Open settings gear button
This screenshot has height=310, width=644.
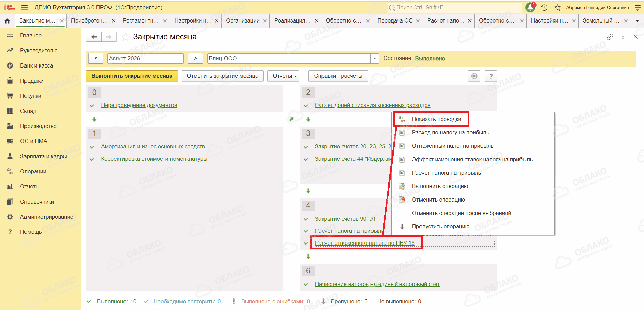coord(474,76)
